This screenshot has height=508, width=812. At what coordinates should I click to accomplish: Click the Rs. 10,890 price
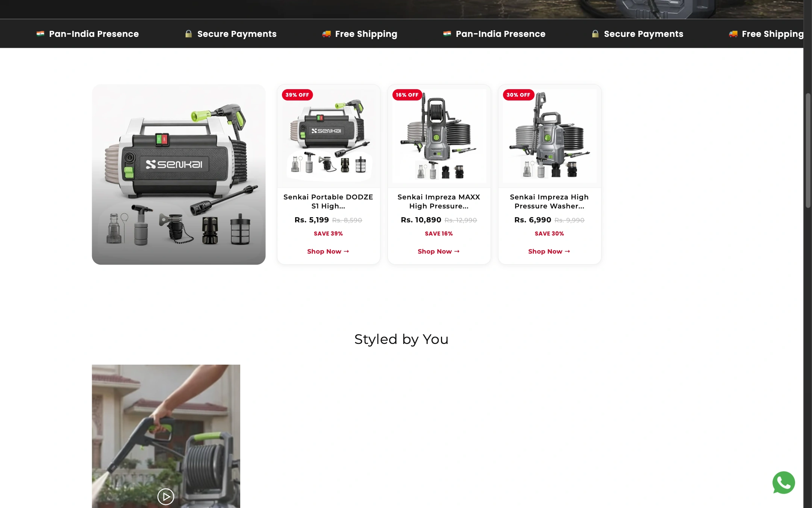click(x=421, y=220)
